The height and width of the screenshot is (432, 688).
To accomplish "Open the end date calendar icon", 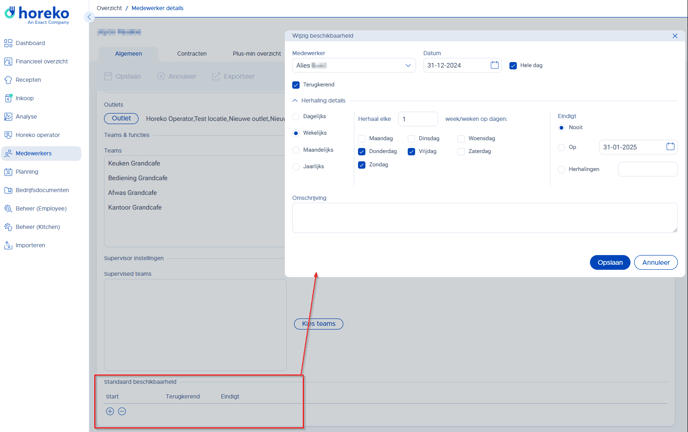I will (670, 147).
